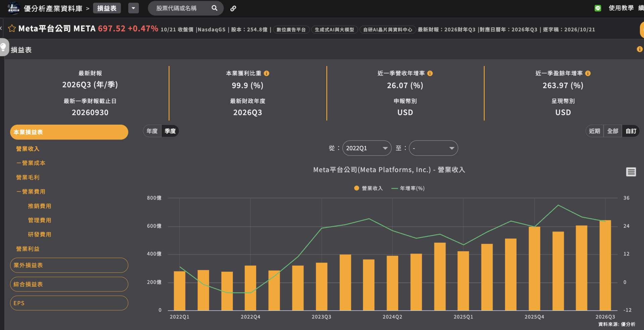Open the chart hamburger menu

tap(631, 172)
